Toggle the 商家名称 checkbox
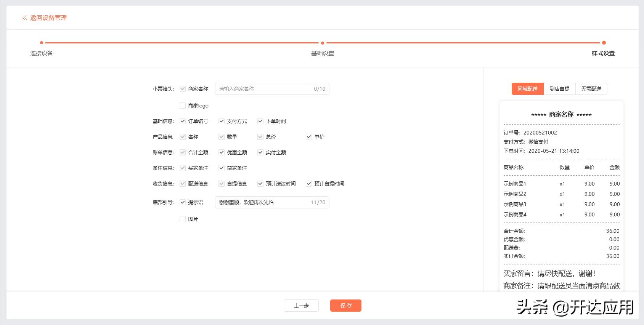 tap(183, 89)
